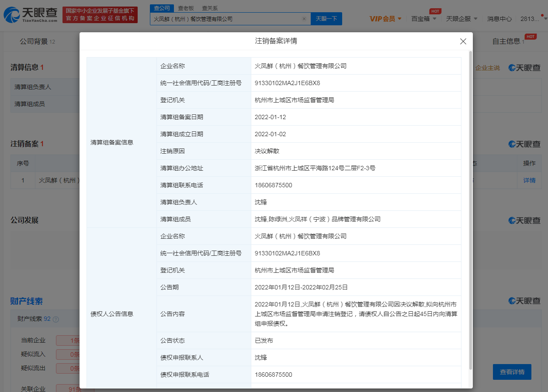Click the 查看详情 button
Viewport: 548px width, 392px height.
[512, 372]
